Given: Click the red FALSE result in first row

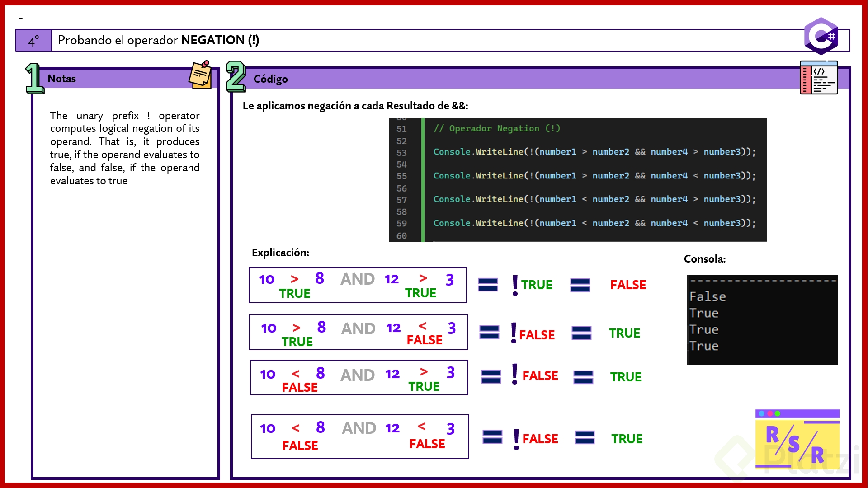Looking at the screenshot, I should (628, 285).
